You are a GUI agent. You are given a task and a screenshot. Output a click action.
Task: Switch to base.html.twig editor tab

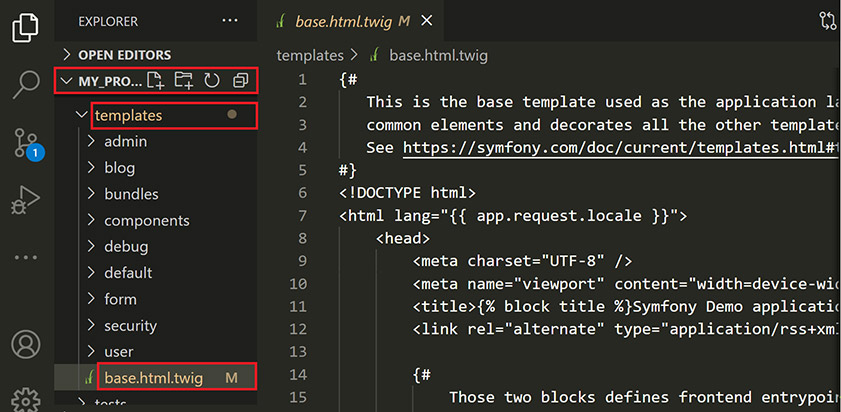point(343,21)
